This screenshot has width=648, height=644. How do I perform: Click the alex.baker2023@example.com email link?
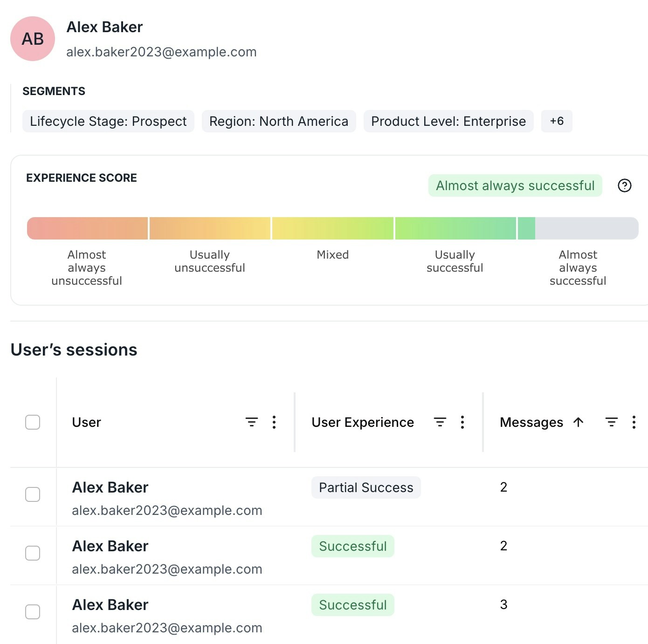click(161, 52)
